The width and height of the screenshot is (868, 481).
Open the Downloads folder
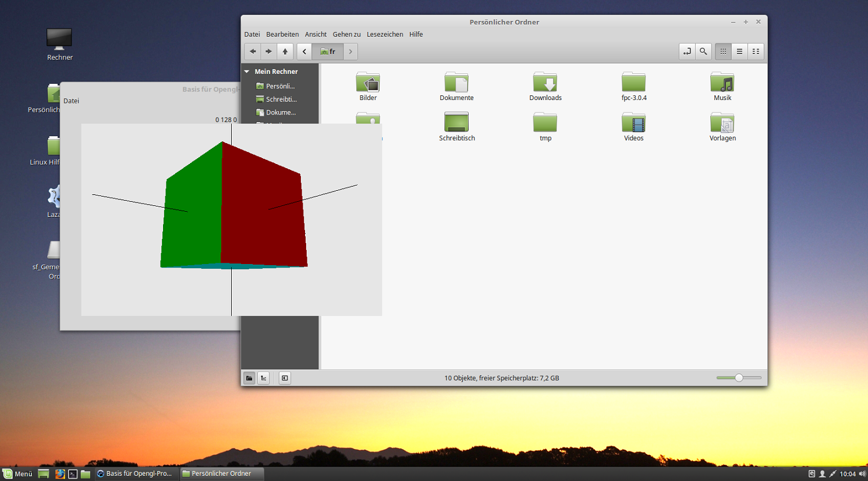[545, 87]
